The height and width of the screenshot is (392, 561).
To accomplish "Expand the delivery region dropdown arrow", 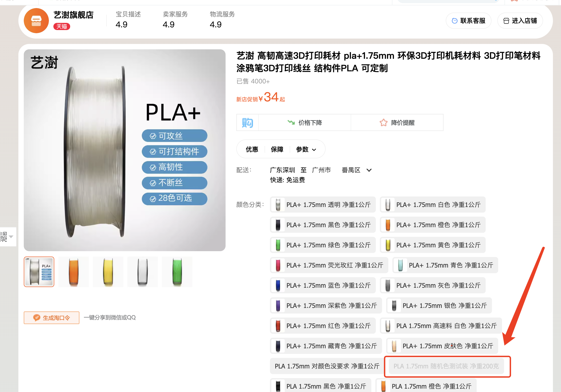I will [x=369, y=170].
